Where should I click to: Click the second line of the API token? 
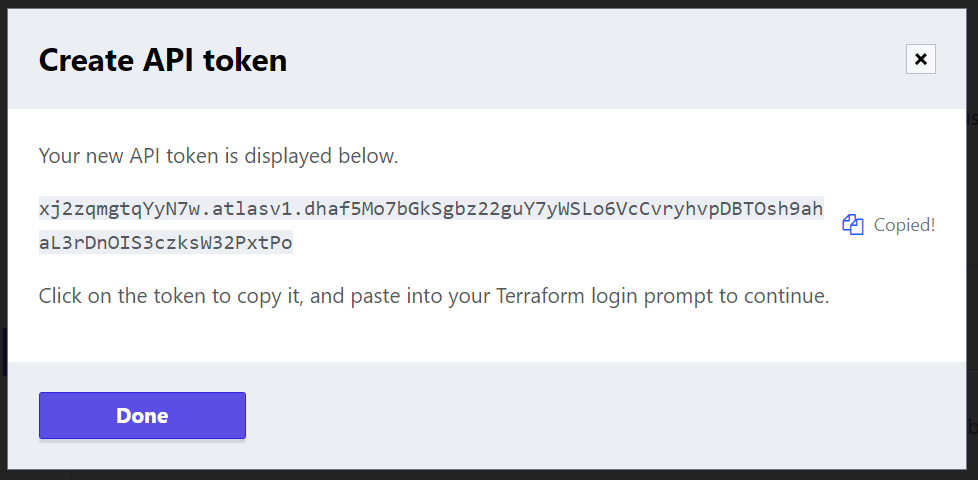166,242
